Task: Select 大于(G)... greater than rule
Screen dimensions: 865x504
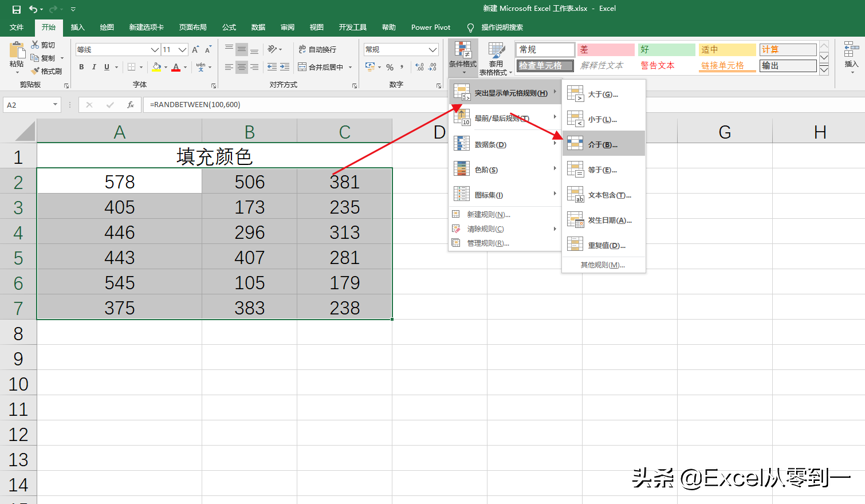Action: coord(604,94)
